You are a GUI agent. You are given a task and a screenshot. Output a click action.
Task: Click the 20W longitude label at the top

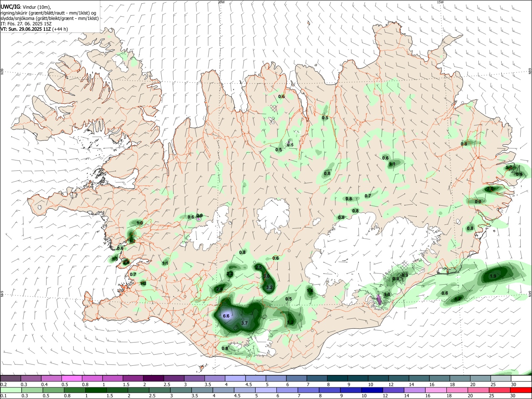point(221,2)
